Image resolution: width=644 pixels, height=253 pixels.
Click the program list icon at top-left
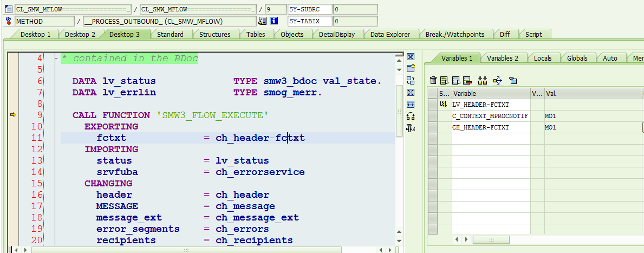pyautogui.click(x=9, y=9)
